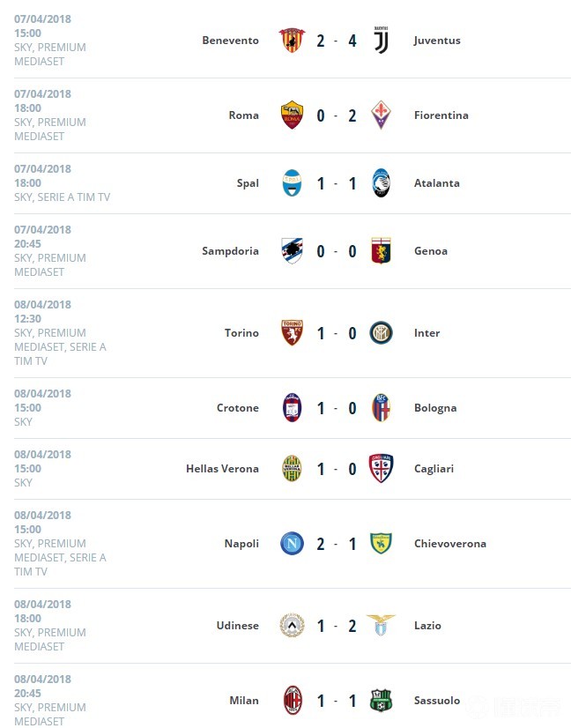Screen dimensions: 571x728
Task: Open the Cagliari team link
Action: 434,469
